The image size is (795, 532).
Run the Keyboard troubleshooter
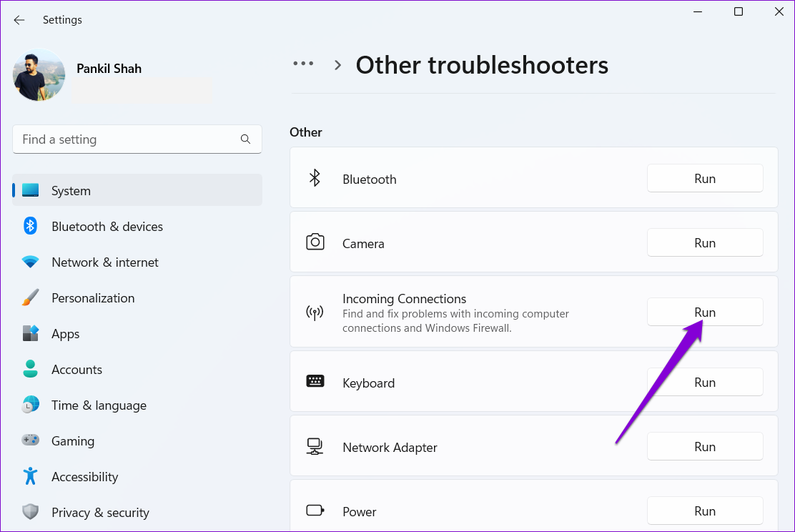pos(705,382)
